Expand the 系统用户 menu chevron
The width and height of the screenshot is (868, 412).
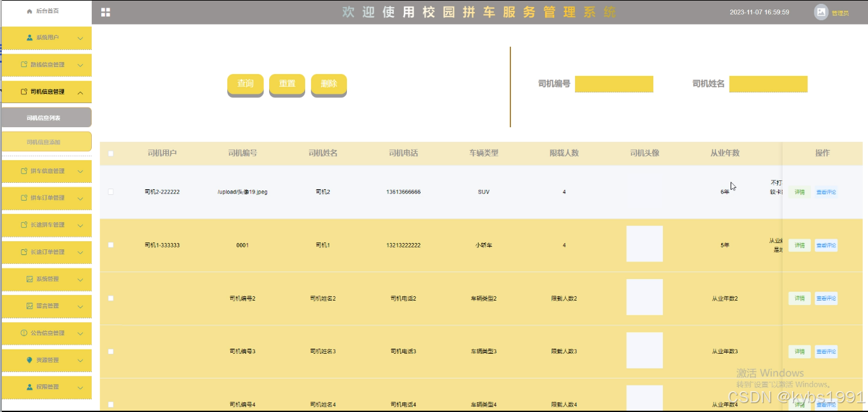[x=80, y=39]
